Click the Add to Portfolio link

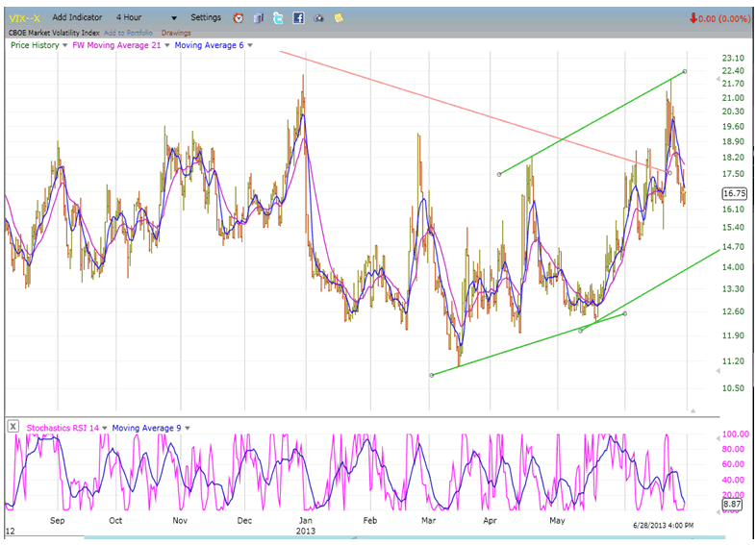[x=130, y=33]
